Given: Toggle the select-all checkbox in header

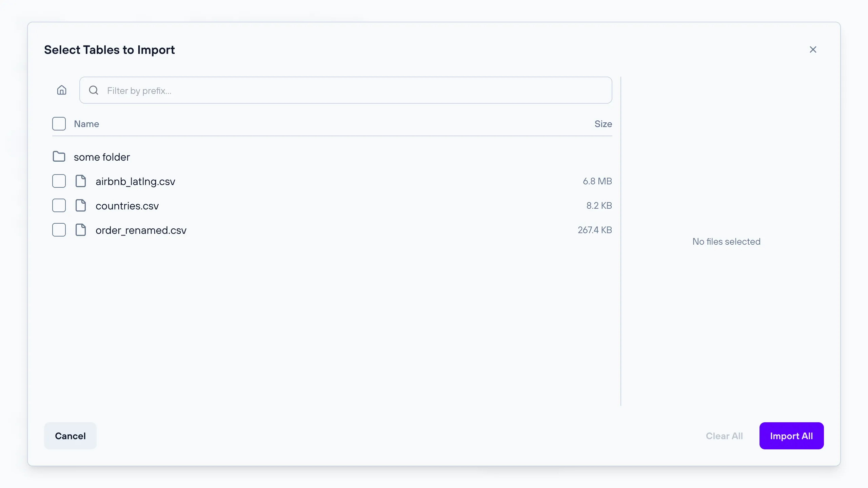Looking at the screenshot, I should (x=59, y=123).
